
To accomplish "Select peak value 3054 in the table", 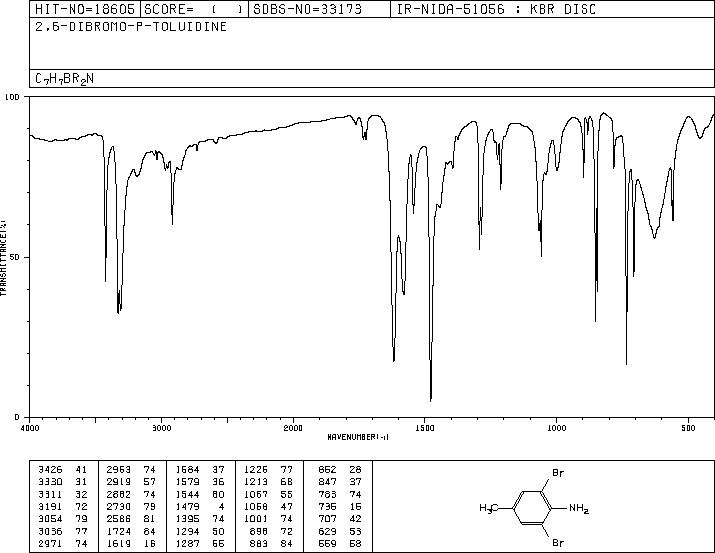I will coord(50,519).
